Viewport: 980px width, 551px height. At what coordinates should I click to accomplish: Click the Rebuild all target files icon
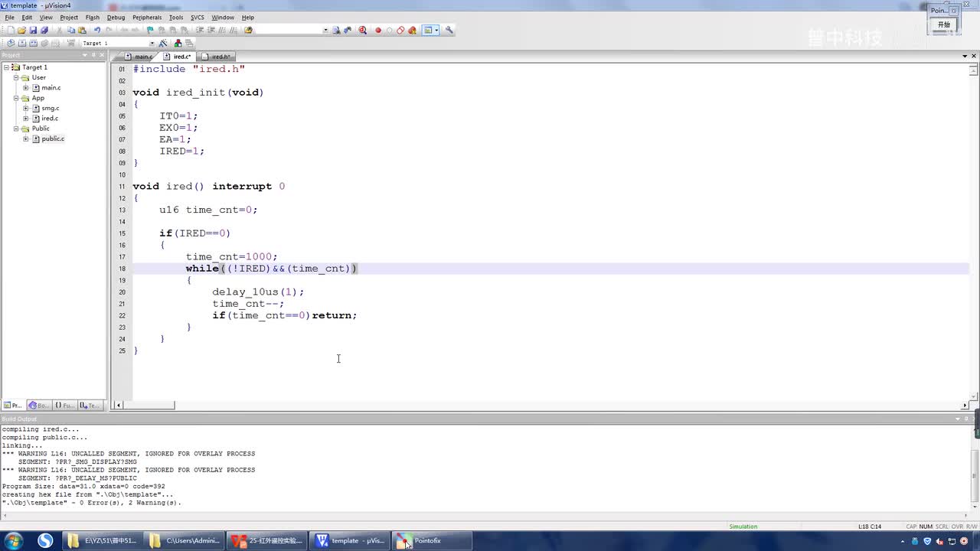(x=33, y=43)
